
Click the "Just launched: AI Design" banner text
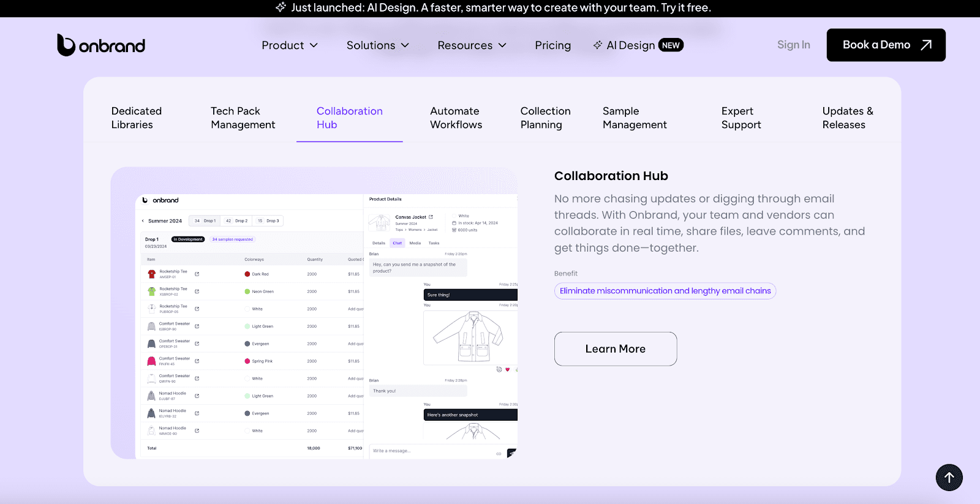pos(501,7)
